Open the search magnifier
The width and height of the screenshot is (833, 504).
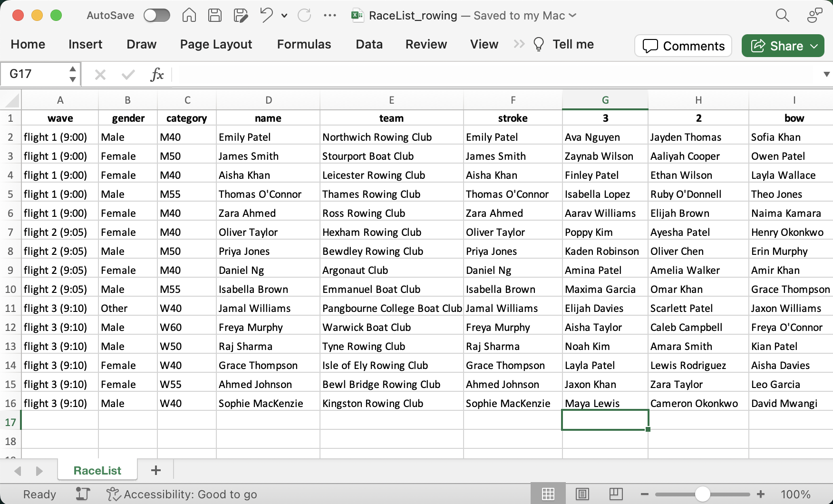(x=782, y=15)
